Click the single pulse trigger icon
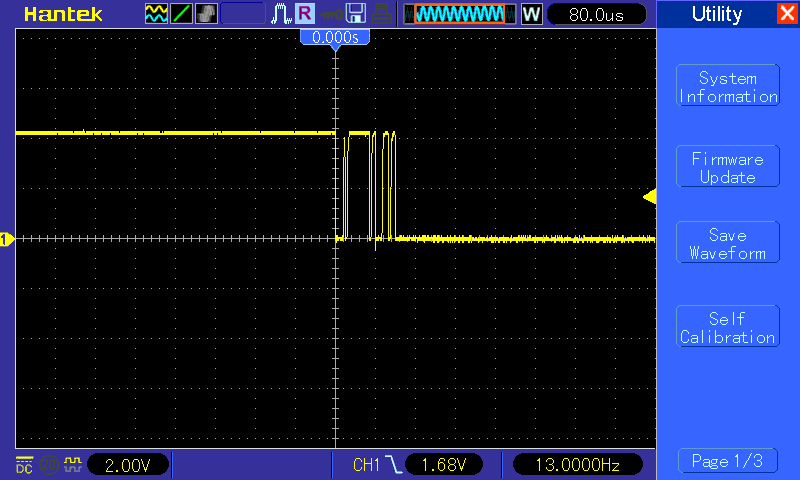The width and height of the screenshot is (800, 480). click(x=281, y=14)
